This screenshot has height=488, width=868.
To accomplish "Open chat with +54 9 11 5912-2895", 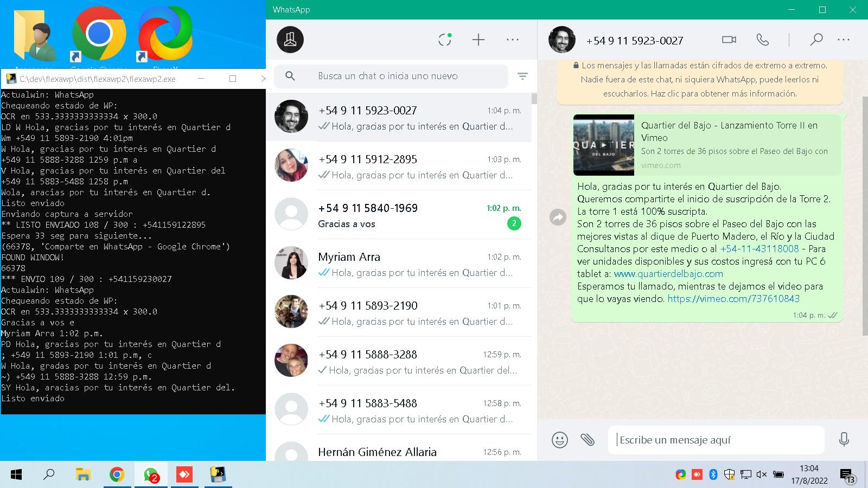I will 399,166.
